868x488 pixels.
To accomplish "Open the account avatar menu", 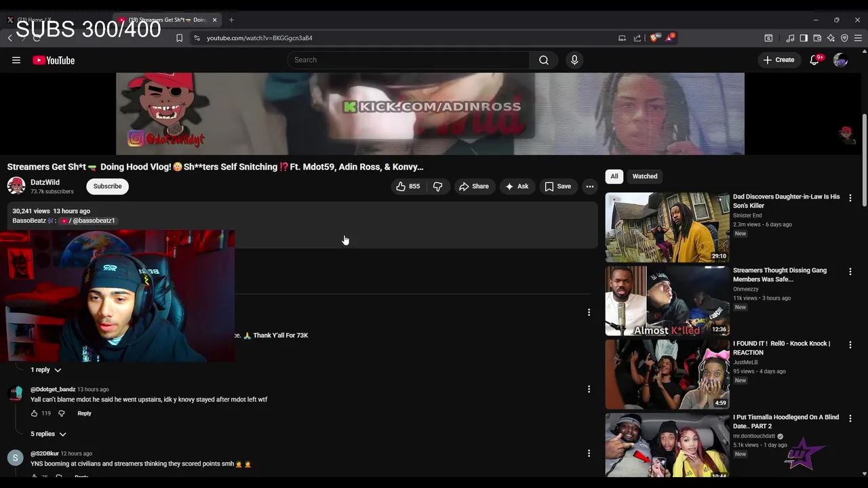I will click(840, 60).
